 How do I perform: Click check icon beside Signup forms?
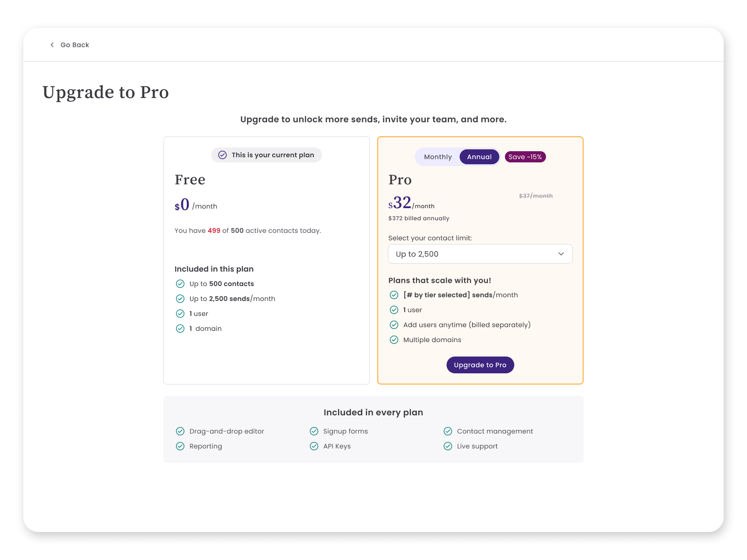click(314, 431)
